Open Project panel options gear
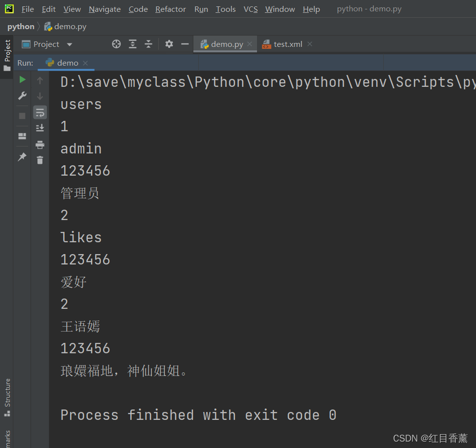The height and width of the screenshot is (448, 476). tap(168, 44)
